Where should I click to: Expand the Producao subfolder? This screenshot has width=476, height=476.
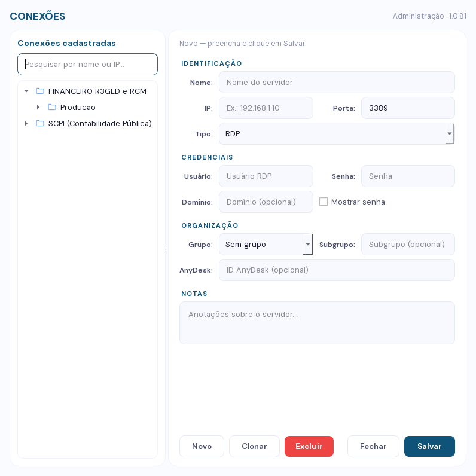[x=38, y=107]
